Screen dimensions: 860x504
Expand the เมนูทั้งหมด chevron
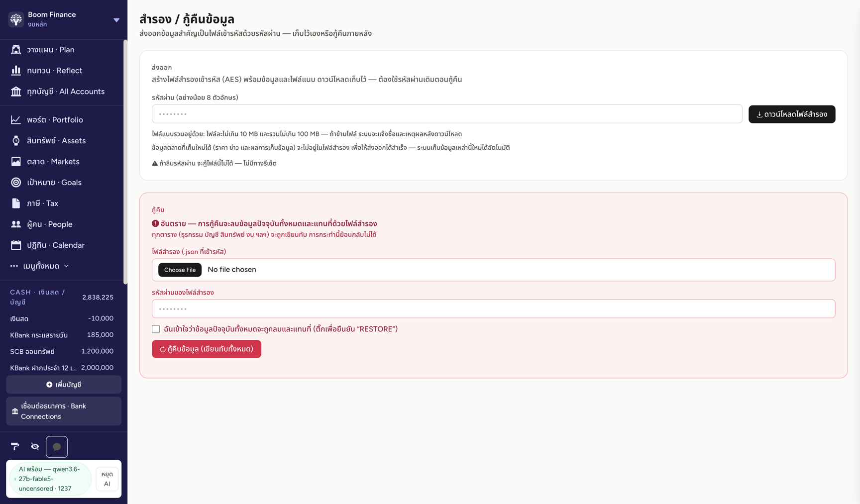click(66, 266)
